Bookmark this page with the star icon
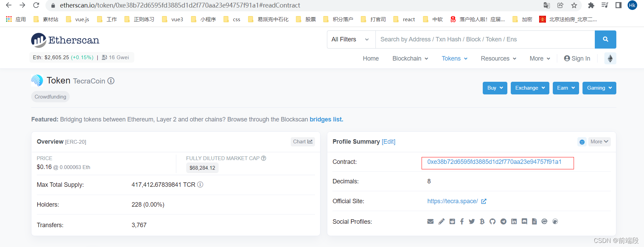Viewport: 644px width, 247px height. click(x=574, y=5)
